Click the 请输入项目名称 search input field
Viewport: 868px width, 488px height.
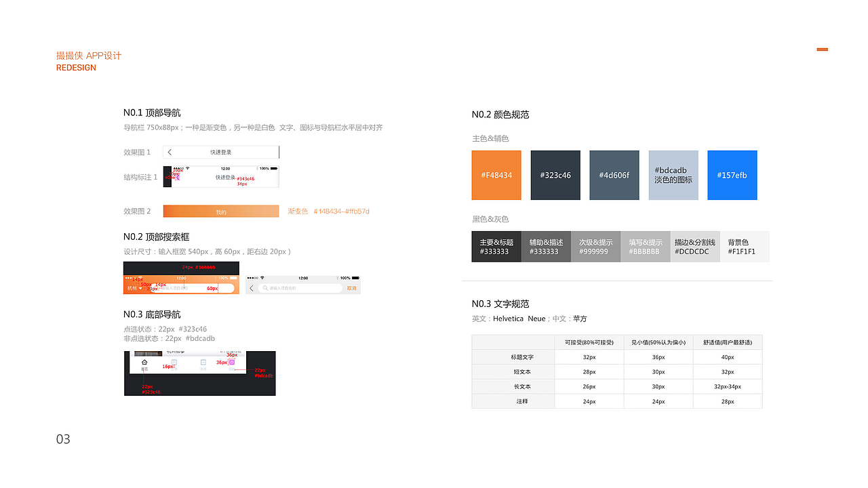tap(283, 287)
